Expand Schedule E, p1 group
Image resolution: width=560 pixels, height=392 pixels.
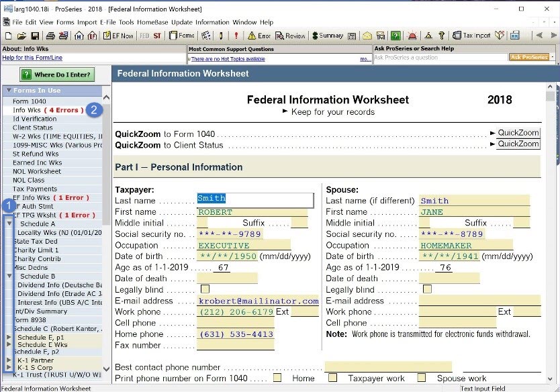tap(9, 337)
